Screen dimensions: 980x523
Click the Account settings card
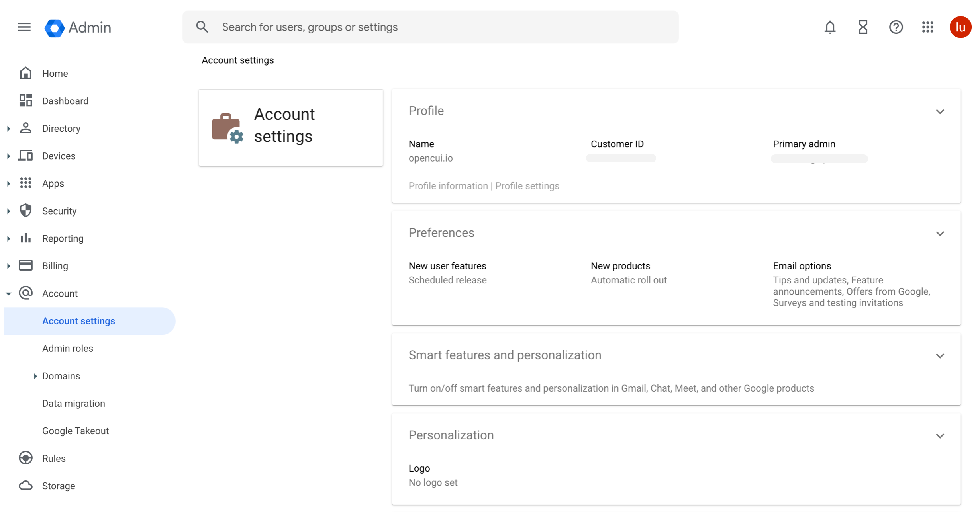(x=290, y=127)
